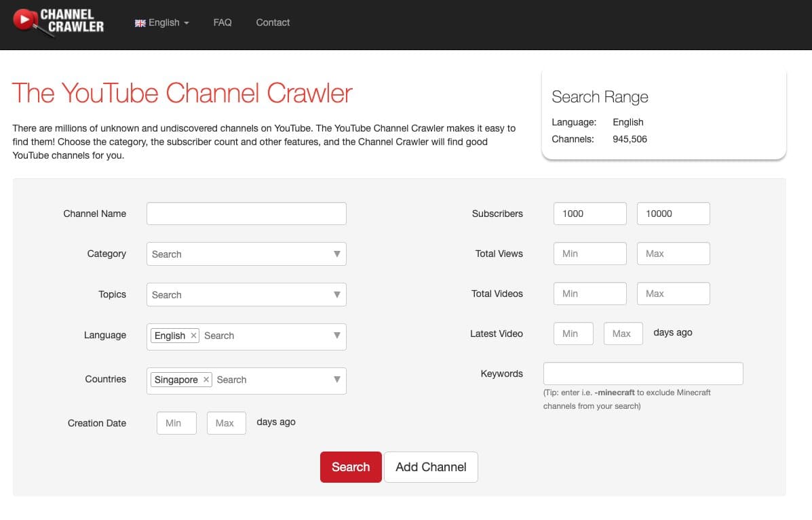Select the Total Views Min field
This screenshot has height=520, width=812.
pyautogui.click(x=589, y=254)
